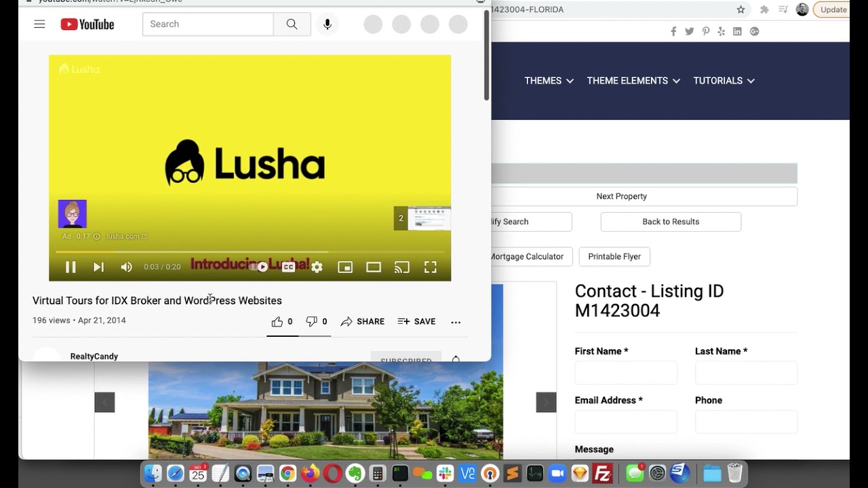Viewport: 868px width, 488px height.
Task: Open the Trash in the dock
Action: pyautogui.click(x=734, y=473)
